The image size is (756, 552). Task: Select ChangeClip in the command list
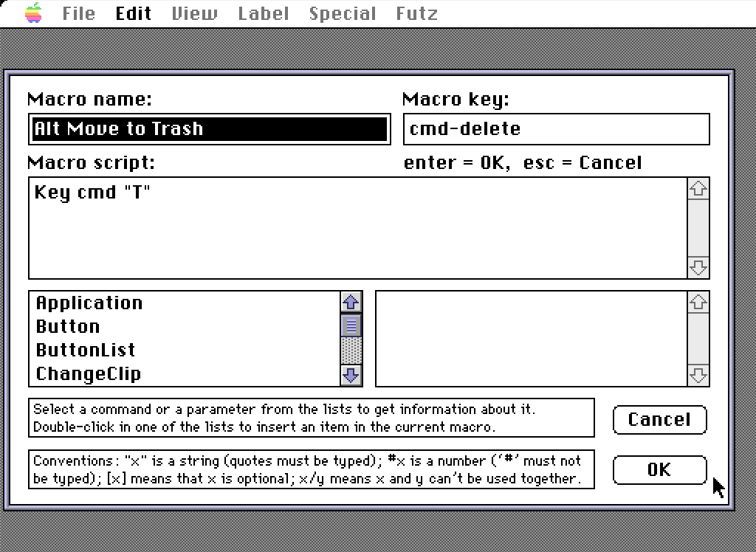coord(88,373)
